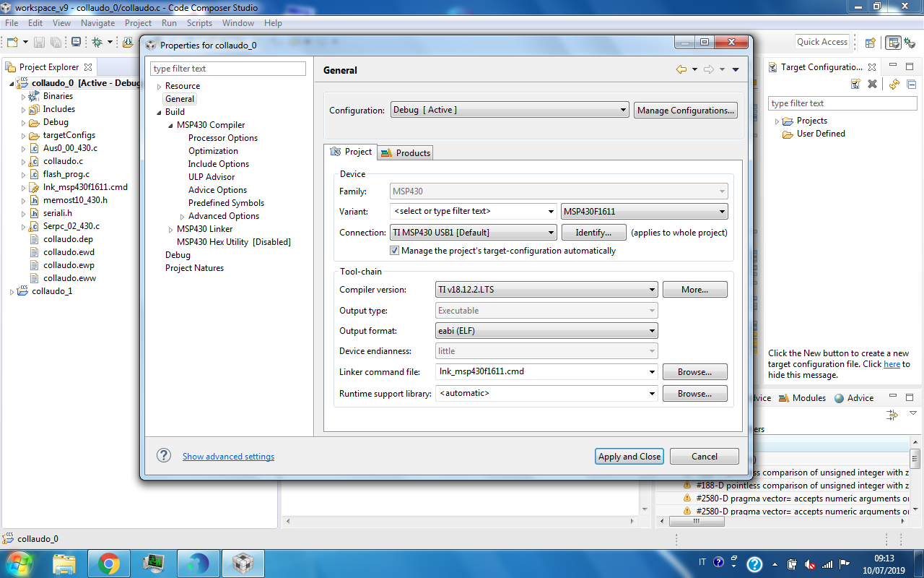Expand MSP430 Linker tree node
Viewport: 924px width, 578px height.
[171, 230]
